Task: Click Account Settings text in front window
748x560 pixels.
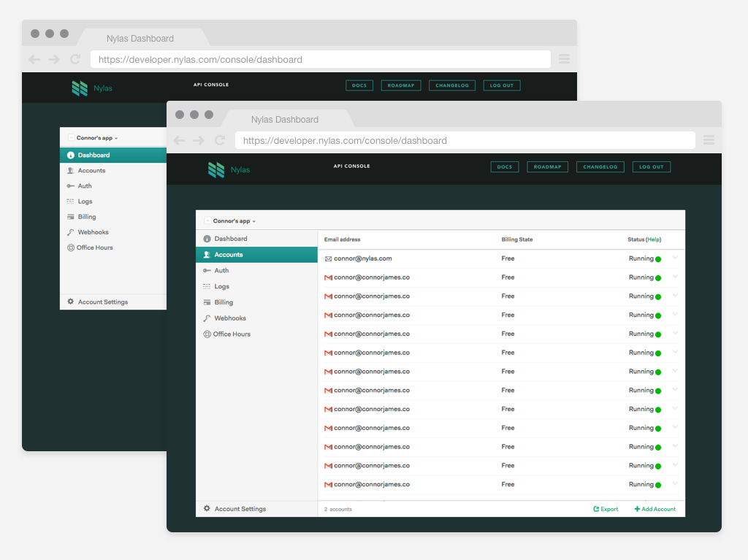Action: 240,509
